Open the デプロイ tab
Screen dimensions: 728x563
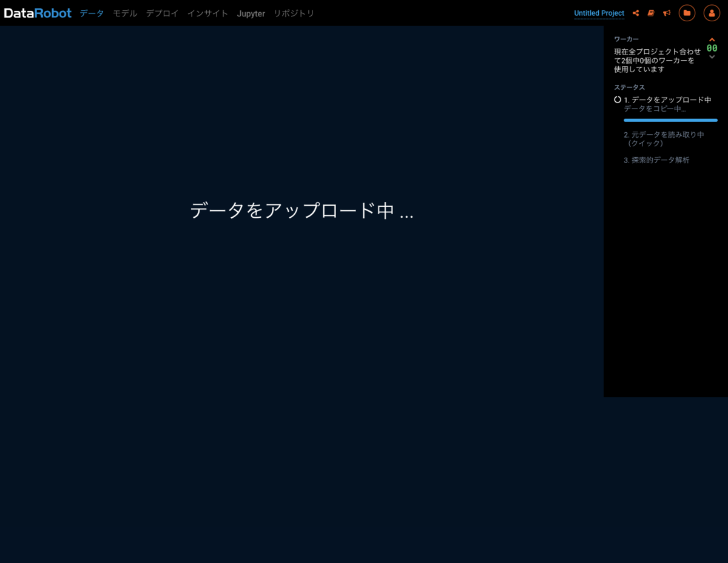162,13
